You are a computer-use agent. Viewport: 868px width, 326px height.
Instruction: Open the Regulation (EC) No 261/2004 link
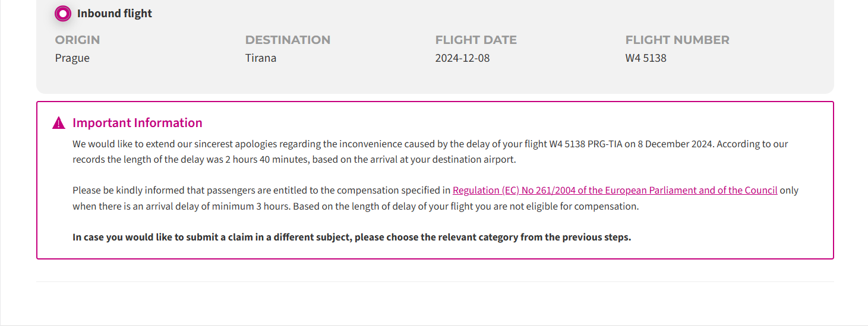click(615, 190)
